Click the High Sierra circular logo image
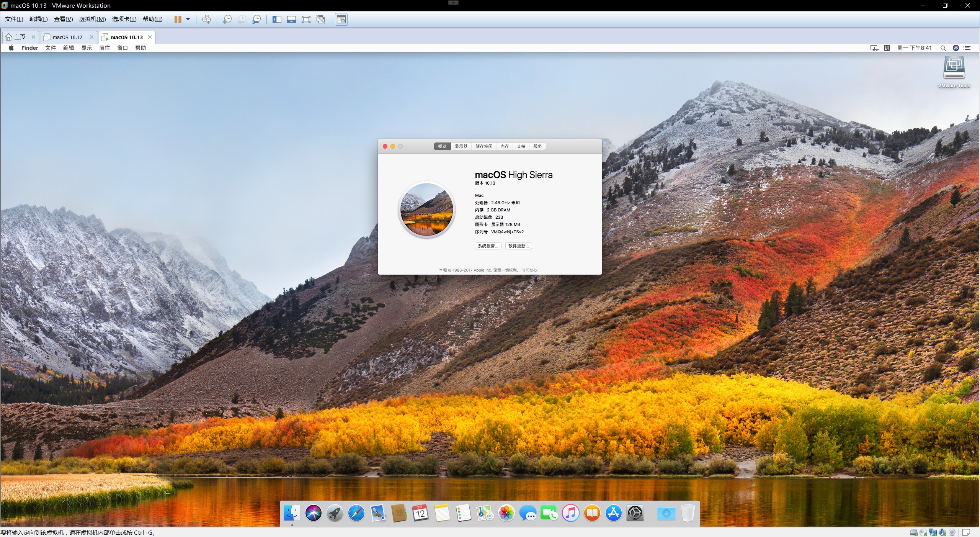 [426, 209]
